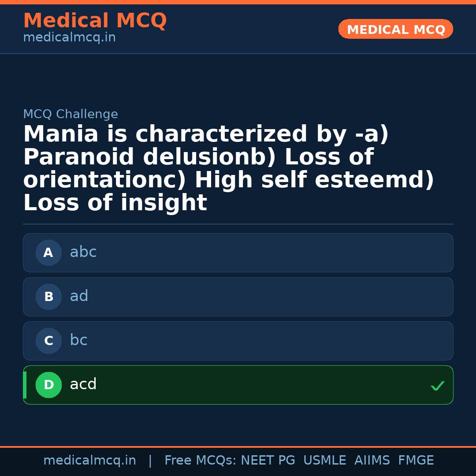Click the orange MEDICAL MCQ badge
476x476 pixels.
pos(395,29)
